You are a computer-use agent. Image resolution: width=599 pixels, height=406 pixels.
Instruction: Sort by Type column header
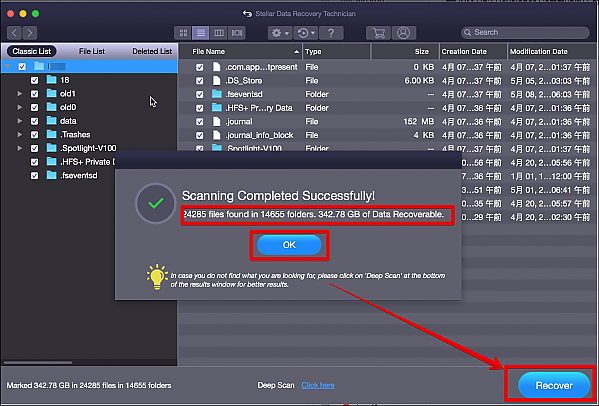pos(337,51)
